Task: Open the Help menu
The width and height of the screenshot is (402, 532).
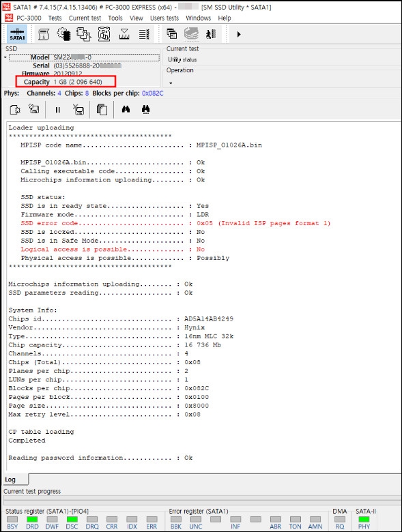Action: [225, 18]
